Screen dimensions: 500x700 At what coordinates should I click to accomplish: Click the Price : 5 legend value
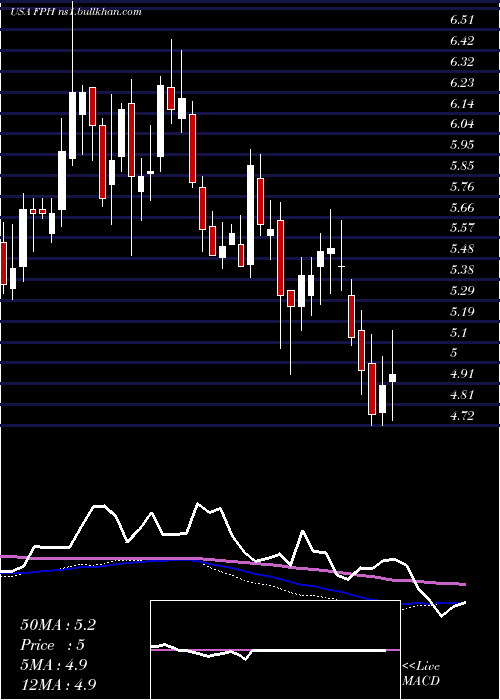[x=53, y=645]
